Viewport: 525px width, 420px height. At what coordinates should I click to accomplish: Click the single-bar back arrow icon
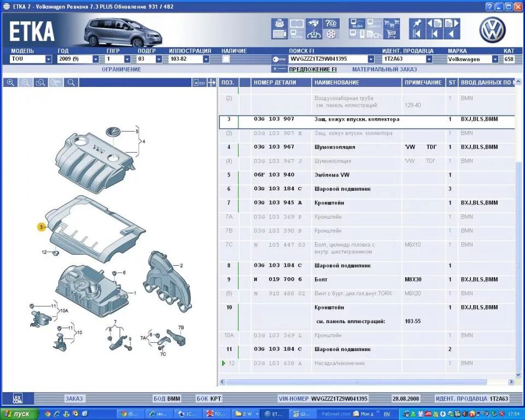point(435,34)
